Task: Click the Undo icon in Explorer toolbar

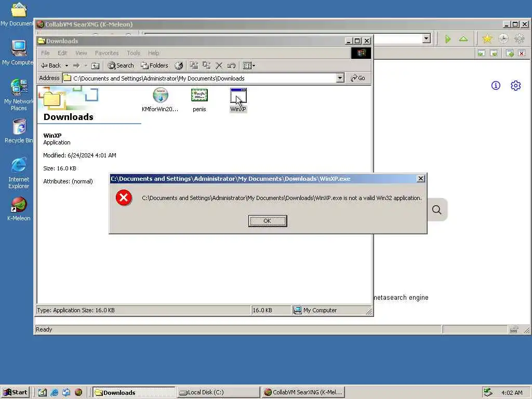Action: (231, 65)
